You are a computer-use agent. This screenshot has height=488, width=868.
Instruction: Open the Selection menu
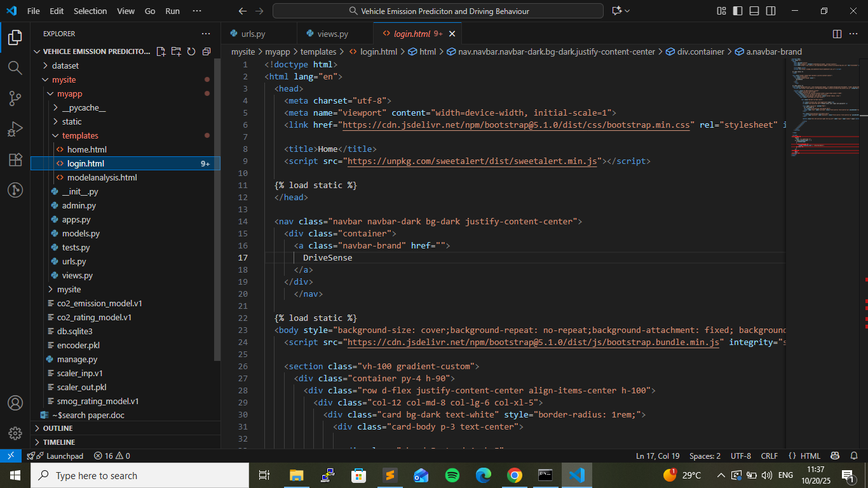90,11
